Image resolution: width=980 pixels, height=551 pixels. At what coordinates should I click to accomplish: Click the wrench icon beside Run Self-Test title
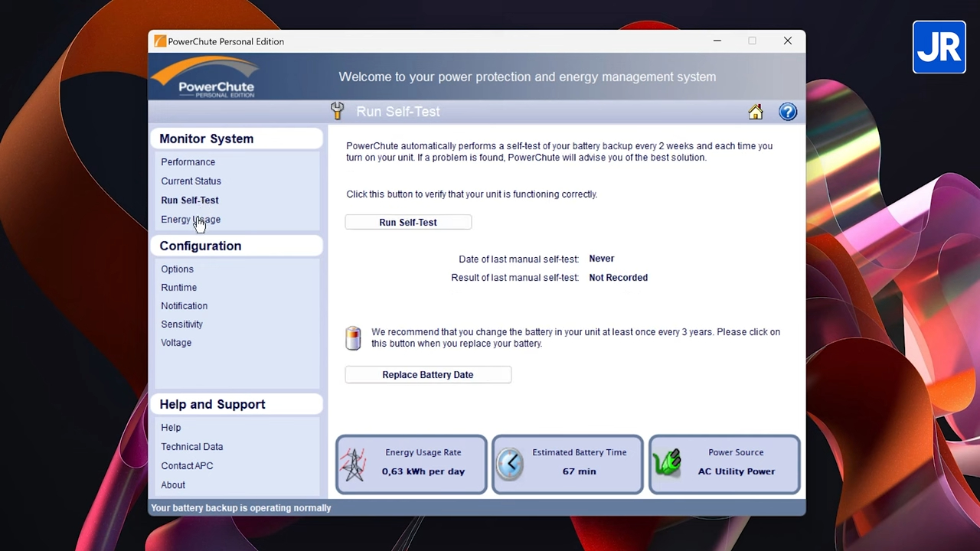coord(338,112)
